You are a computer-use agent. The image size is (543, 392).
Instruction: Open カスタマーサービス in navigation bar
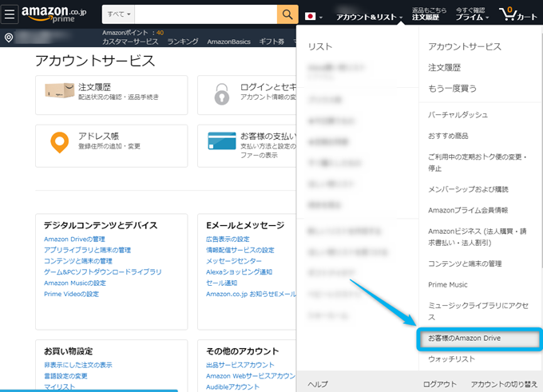(130, 42)
